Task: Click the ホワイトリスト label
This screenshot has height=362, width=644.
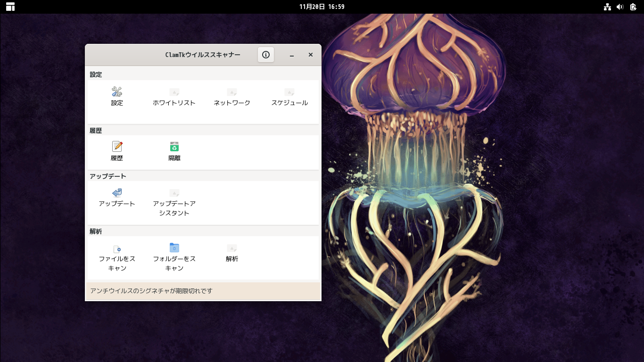Action: (x=174, y=103)
